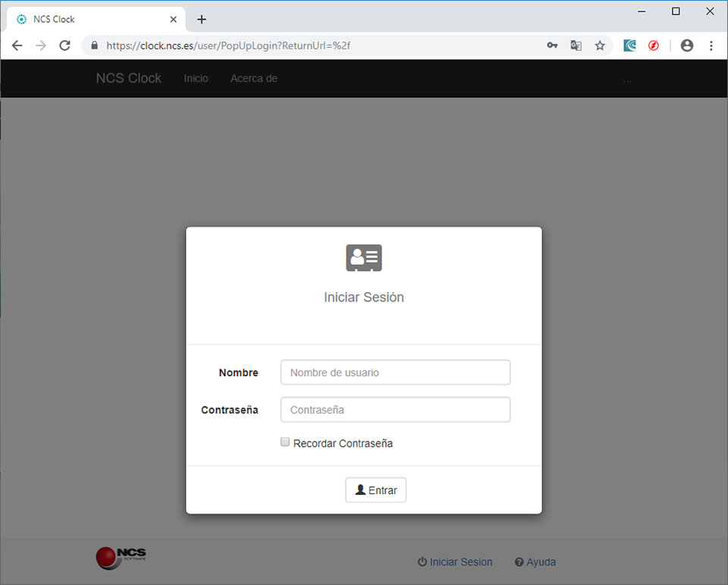This screenshot has width=728, height=585.
Task: Click the teal swirl extension icon
Action: click(x=629, y=46)
